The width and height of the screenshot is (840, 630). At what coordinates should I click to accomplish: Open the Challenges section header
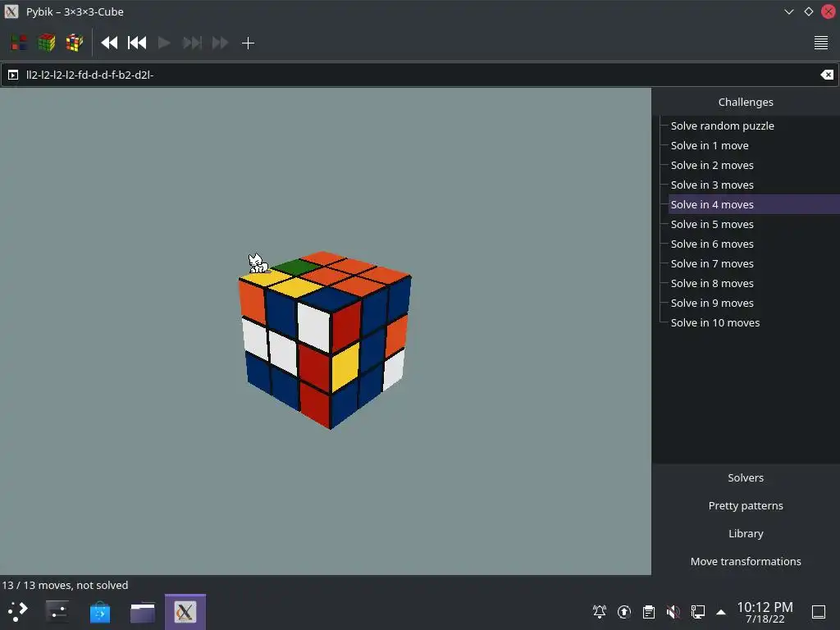746,102
